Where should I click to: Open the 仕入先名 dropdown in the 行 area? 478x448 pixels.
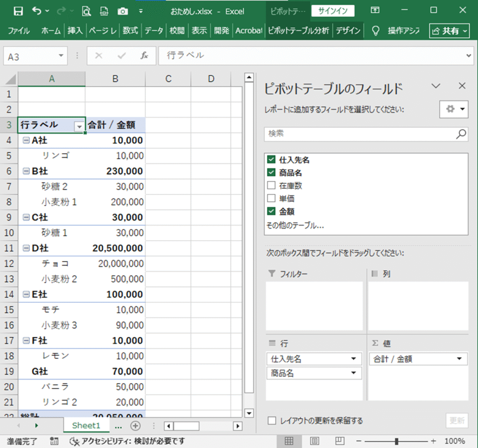click(353, 359)
